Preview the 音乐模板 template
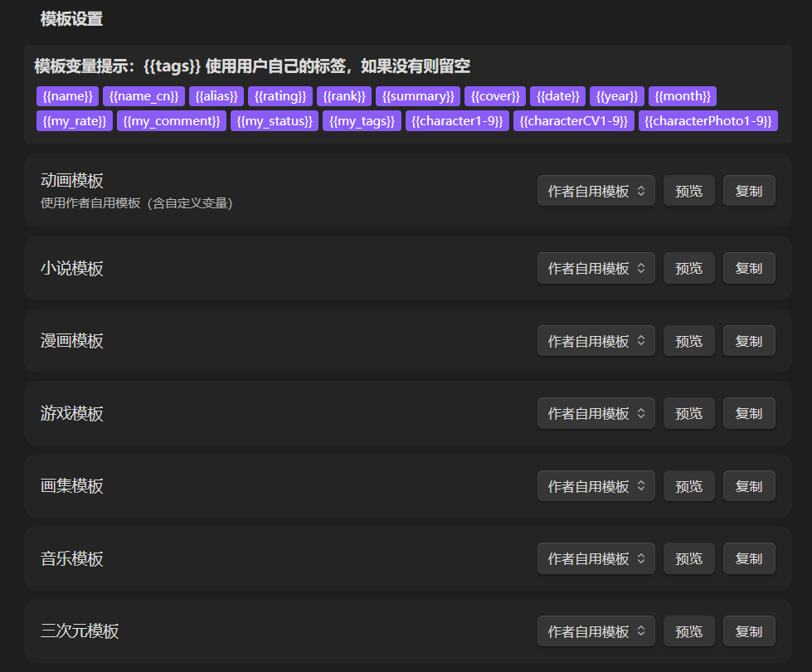Viewport: 812px width, 672px height. pyautogui.click(x=688, y=558)
